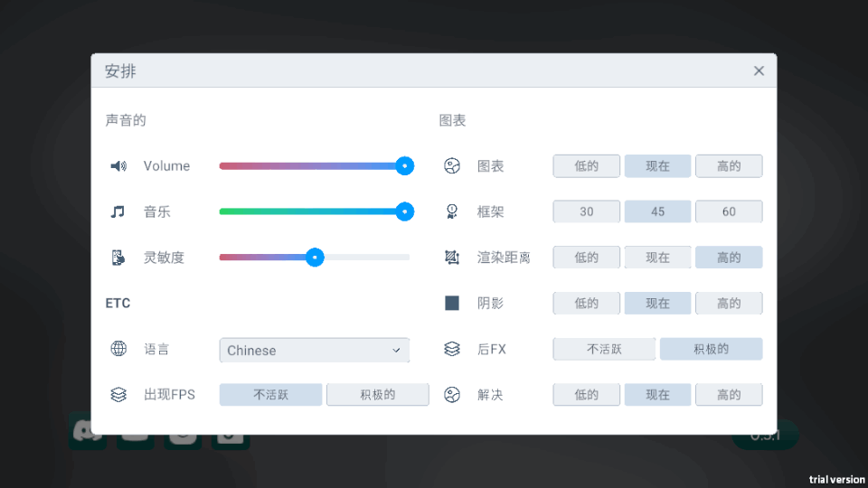This screenshot has height=488, width=868.
Task: Enable 出现FPS with the 积极的 option
Action: tap(377, 395)
